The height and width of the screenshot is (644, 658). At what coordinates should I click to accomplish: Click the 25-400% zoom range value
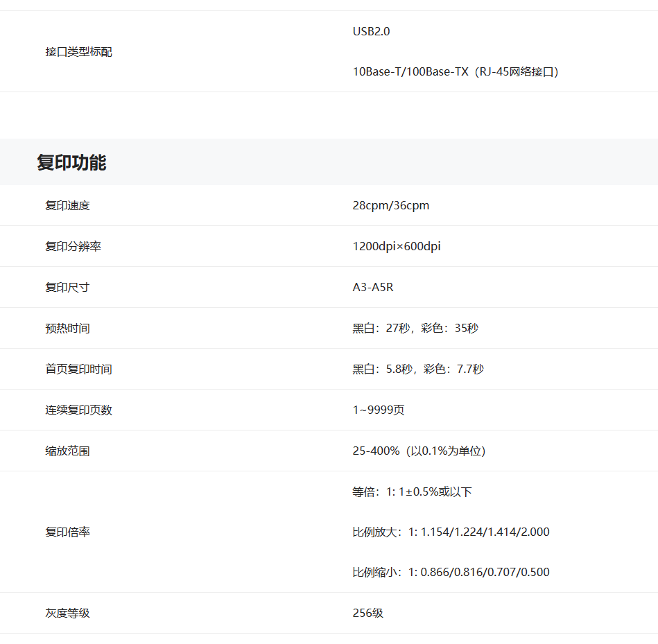pos(419,451)
